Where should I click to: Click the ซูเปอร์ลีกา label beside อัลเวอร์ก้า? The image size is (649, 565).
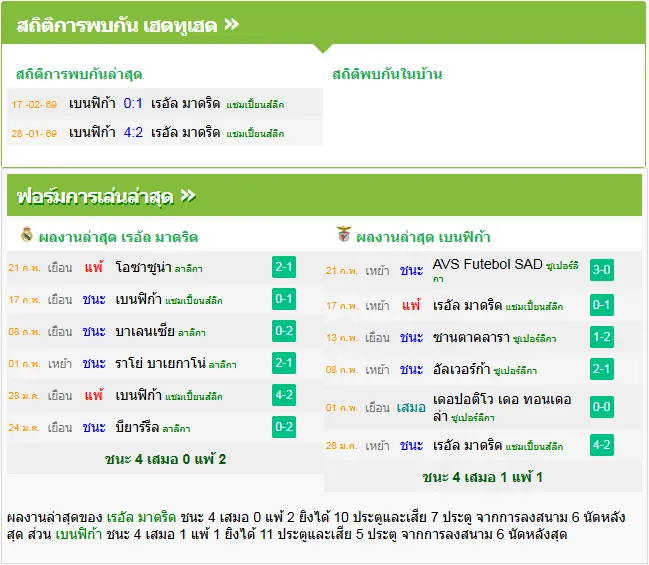click(515, 371)
